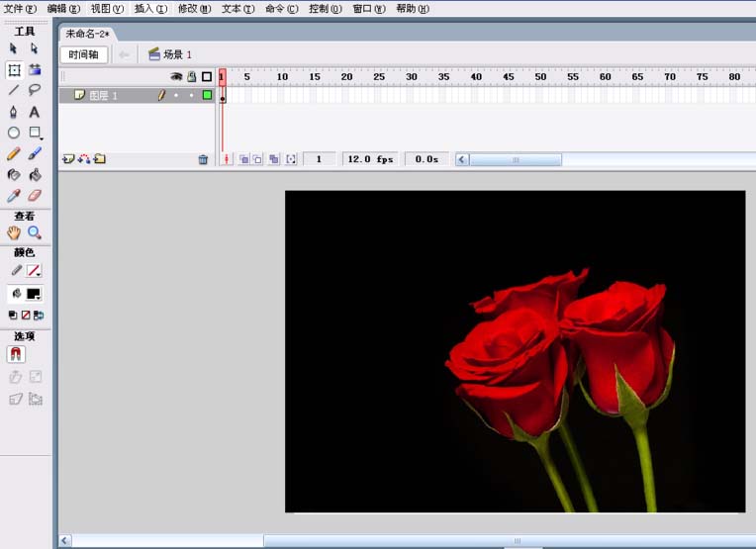The width and height of the screenshot is (756, 549).
Task: Delete layer with trash icon
Action: point(203,159)
